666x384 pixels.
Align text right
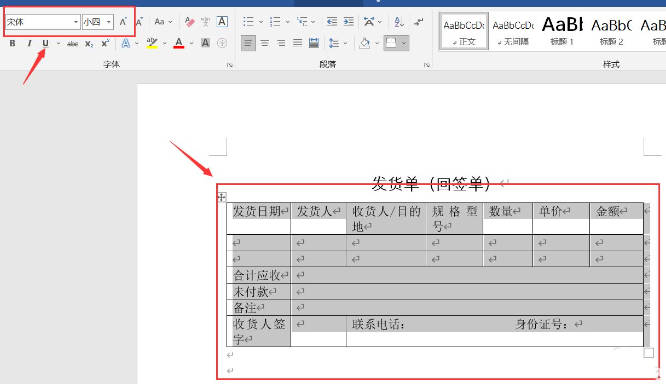pyautogui.click(x=281, y=43)
